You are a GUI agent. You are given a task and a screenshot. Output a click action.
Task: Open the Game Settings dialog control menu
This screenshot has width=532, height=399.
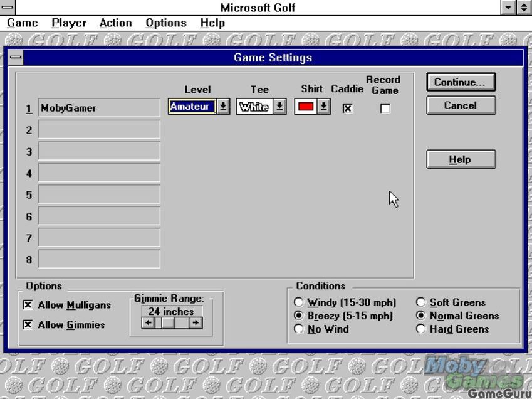[16, 57]
